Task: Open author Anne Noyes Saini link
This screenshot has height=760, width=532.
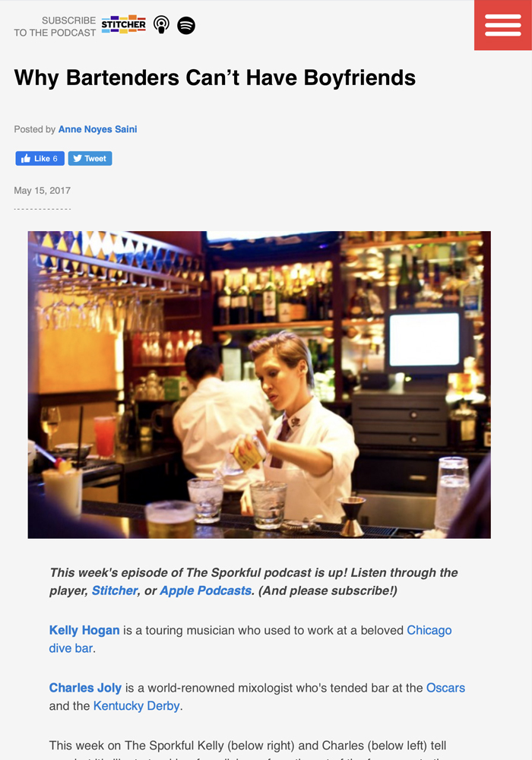Action: pos(97,129)
